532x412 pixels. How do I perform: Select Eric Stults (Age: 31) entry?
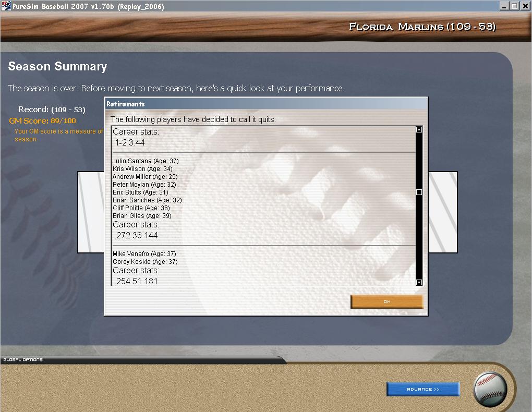[140, 192]
